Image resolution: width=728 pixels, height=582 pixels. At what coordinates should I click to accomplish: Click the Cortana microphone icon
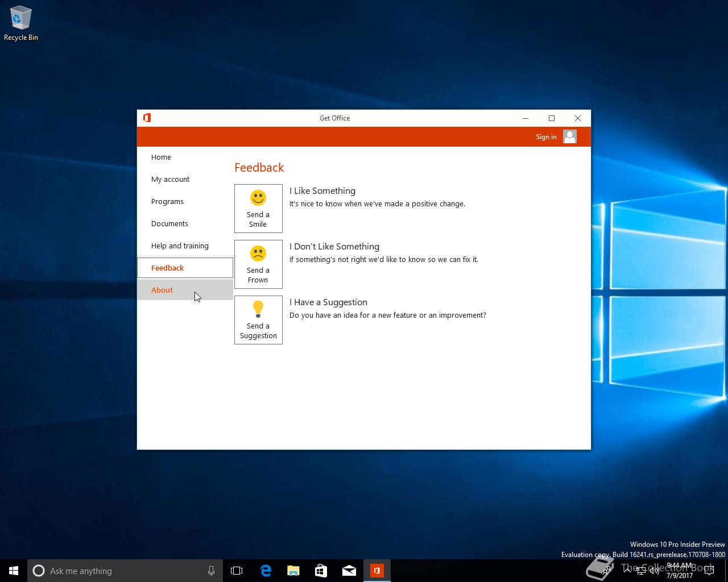pos(211,571)
